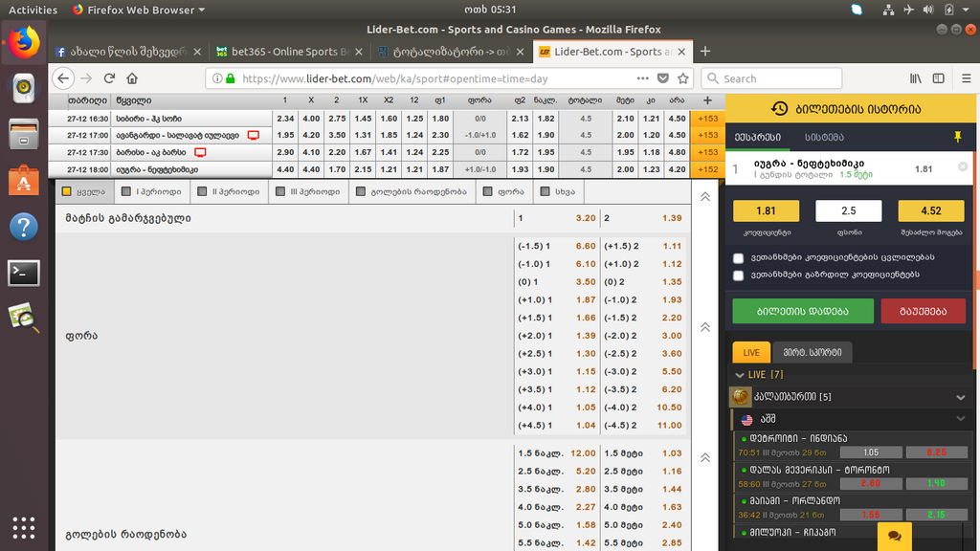Bookmark this page with the star
Screen dimensions: 980x551
[x=683, y=78]
